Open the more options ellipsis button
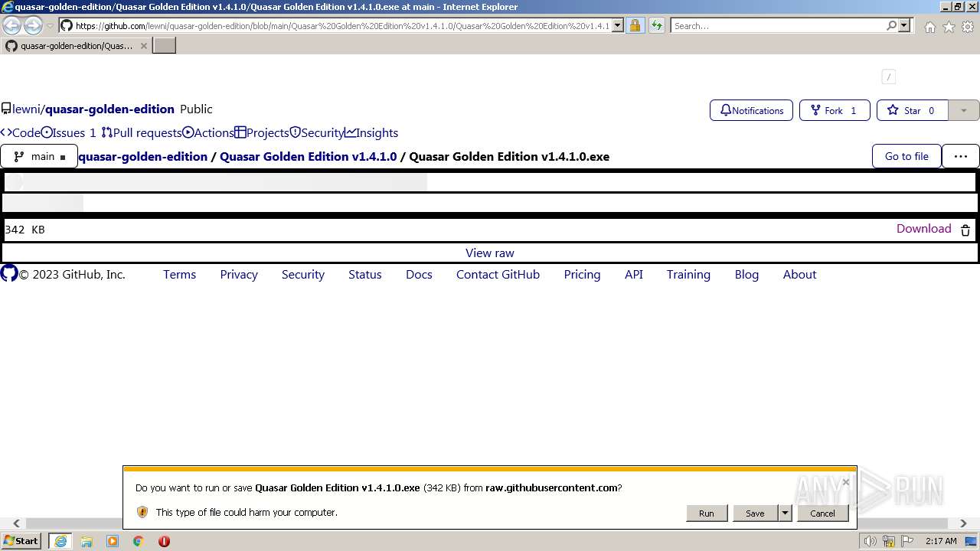This screenshot has height=551, width=980. click(x=961, y=156)
